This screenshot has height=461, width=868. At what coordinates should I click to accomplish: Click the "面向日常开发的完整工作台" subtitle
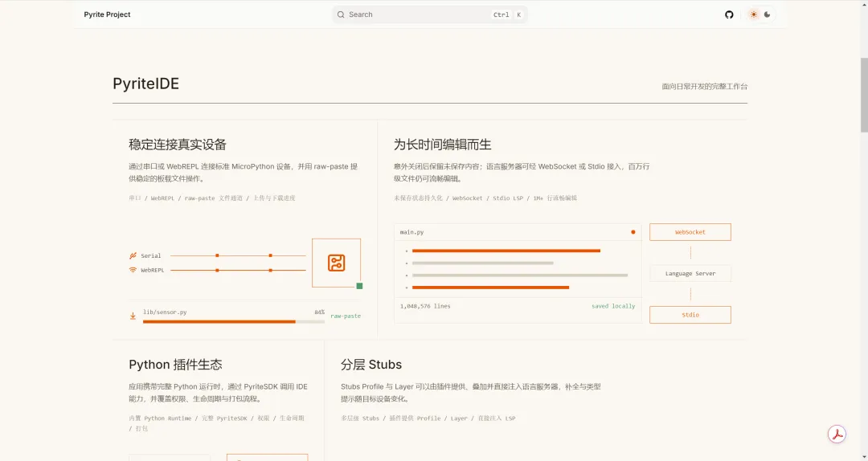(x=705, y=86)
